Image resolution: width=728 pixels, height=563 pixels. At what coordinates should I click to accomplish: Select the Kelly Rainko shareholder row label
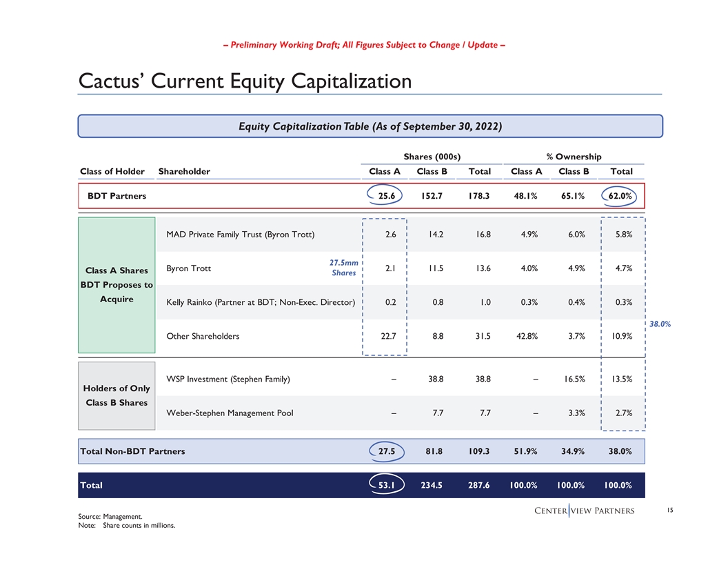click(260, 302)
